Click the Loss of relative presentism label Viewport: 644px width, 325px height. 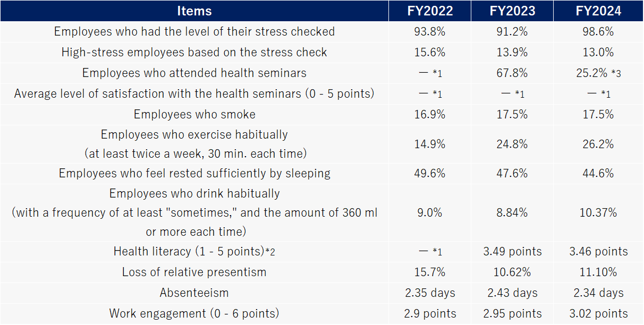pos(194,272)
